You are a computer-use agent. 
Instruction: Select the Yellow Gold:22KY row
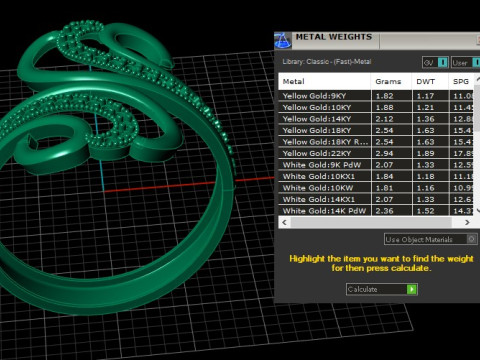coord(376,153)
